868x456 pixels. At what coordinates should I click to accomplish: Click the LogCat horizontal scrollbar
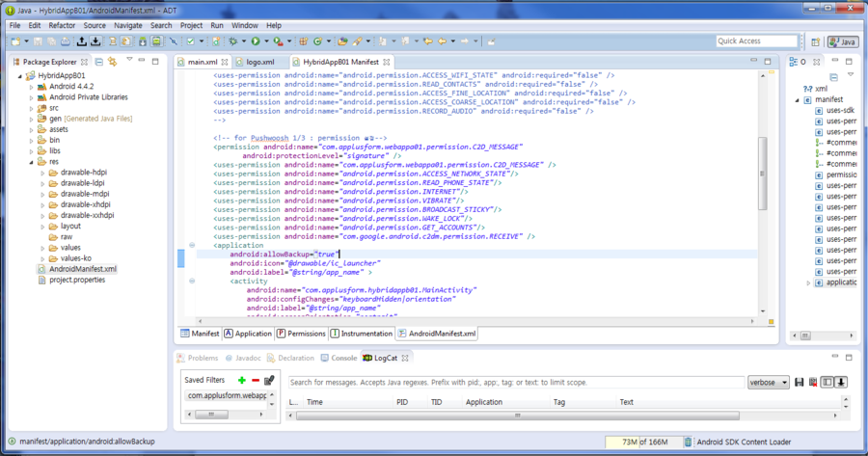(518, 416)
